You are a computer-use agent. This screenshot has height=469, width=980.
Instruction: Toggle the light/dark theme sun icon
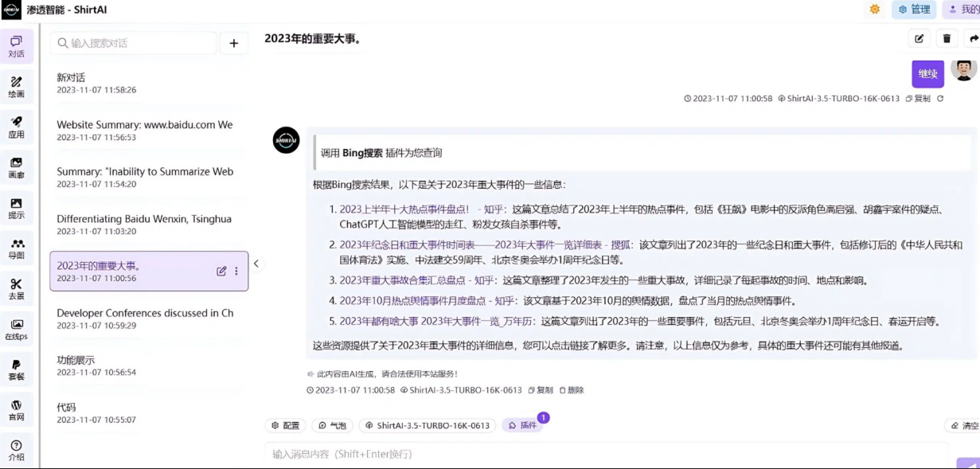coord(875,10)
